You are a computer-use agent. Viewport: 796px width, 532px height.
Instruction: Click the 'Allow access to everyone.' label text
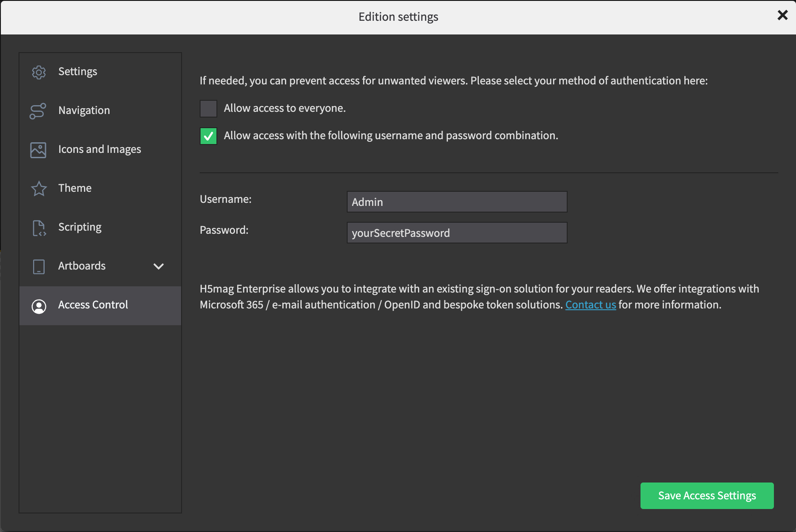tap(284, 108)
